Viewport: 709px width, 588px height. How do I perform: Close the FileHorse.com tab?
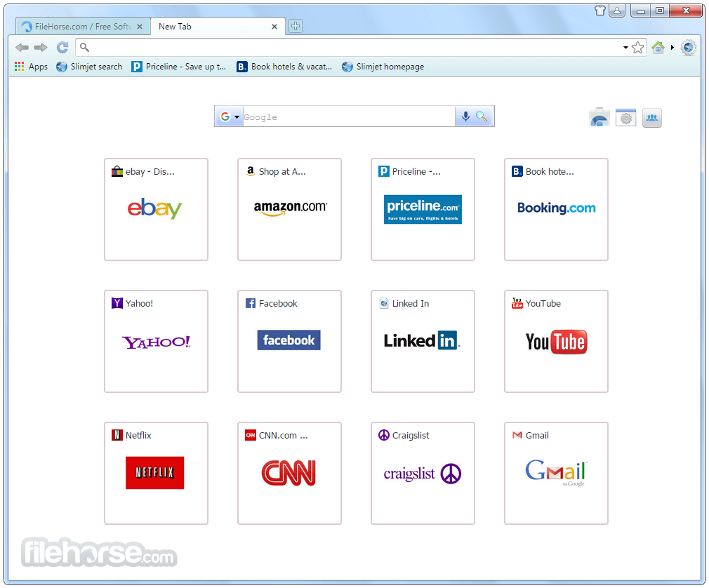pyautogui.click(x=140, y=27)
